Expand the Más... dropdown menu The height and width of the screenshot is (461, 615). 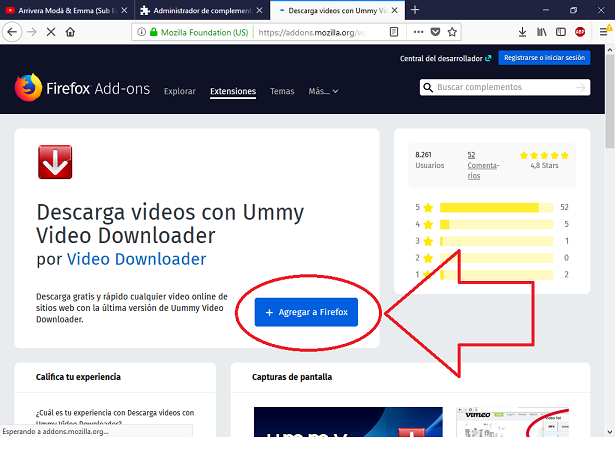(323, 91)
